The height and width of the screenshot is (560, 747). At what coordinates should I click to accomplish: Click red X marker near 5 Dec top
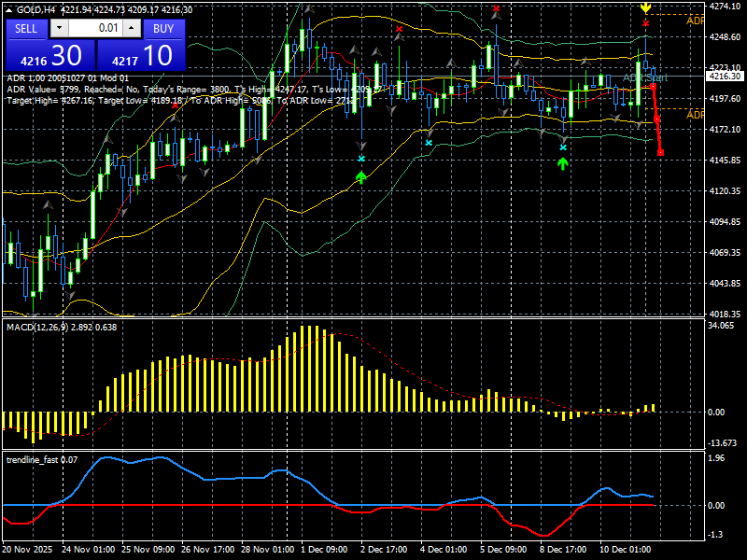point(497,8)
